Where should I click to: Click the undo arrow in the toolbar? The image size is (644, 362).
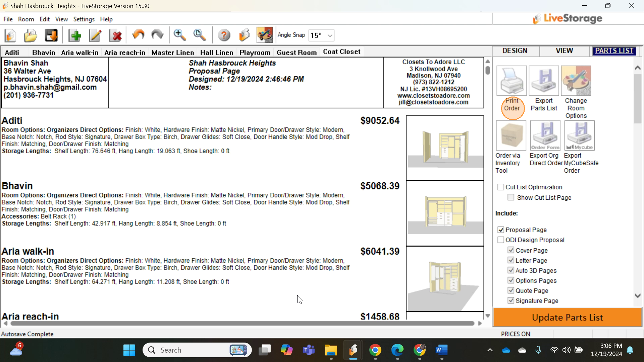pos(138,35)
